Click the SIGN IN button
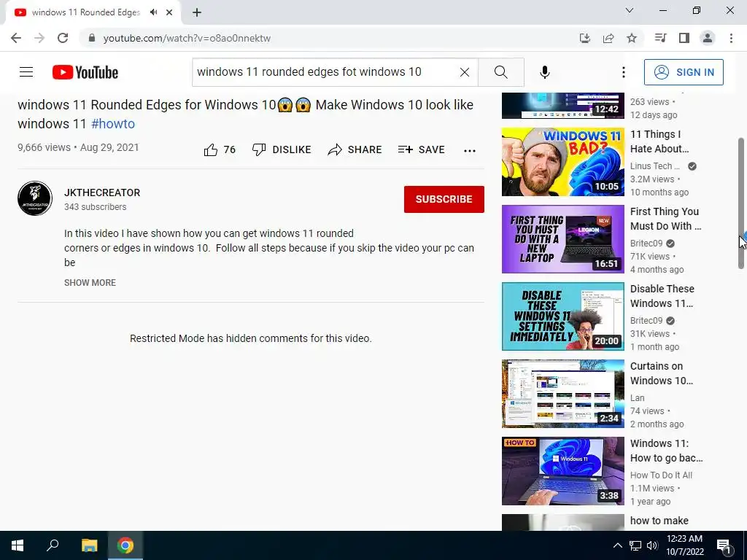 684,72
